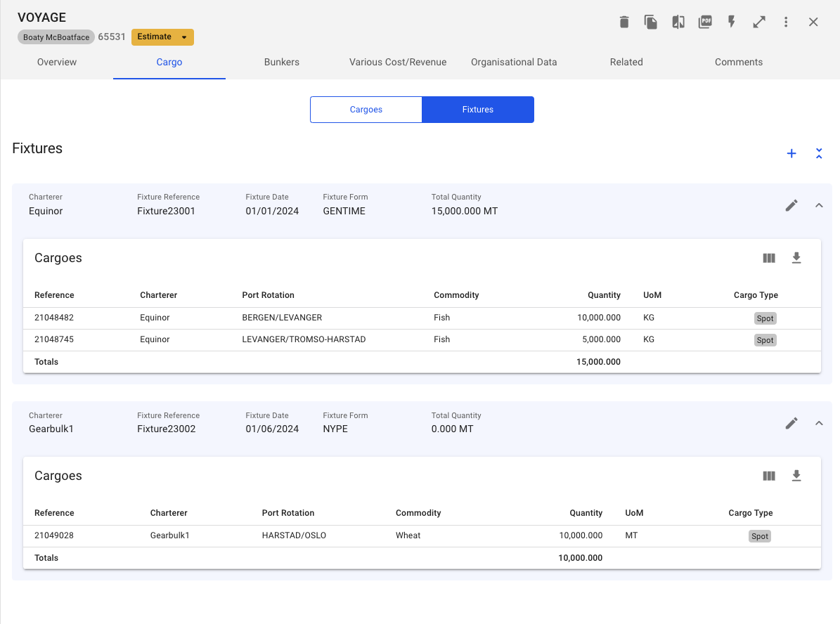Click the delete voyage trash icon
This screenshot has width=840, height=624.
[623, 22]
